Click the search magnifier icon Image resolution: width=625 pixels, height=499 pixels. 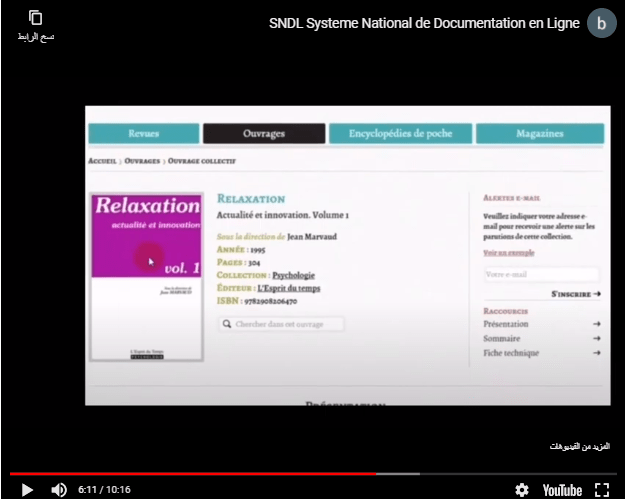coord(227,324)
